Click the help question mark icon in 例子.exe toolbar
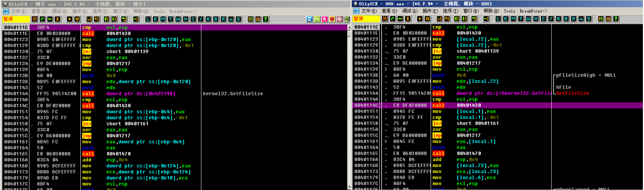Screen dimensions: 644x190 click(x=266, y=19)
